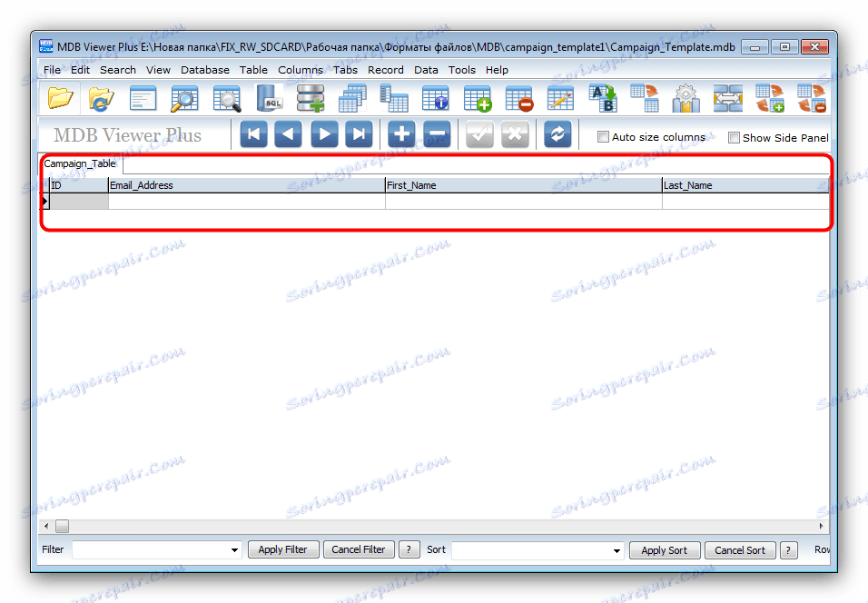This screenshot has width=868, height=603.
Task: Delete record with minus button
Action: [437, 134]
